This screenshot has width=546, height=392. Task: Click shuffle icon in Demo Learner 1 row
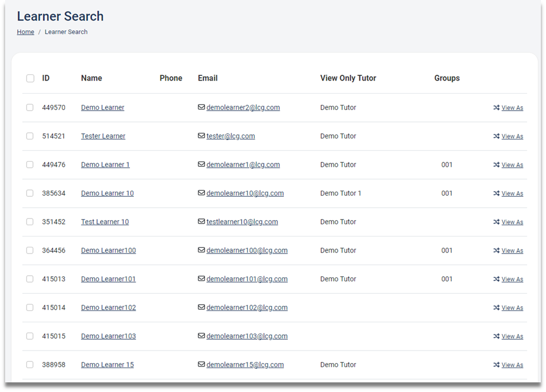[x=496, y=165]
